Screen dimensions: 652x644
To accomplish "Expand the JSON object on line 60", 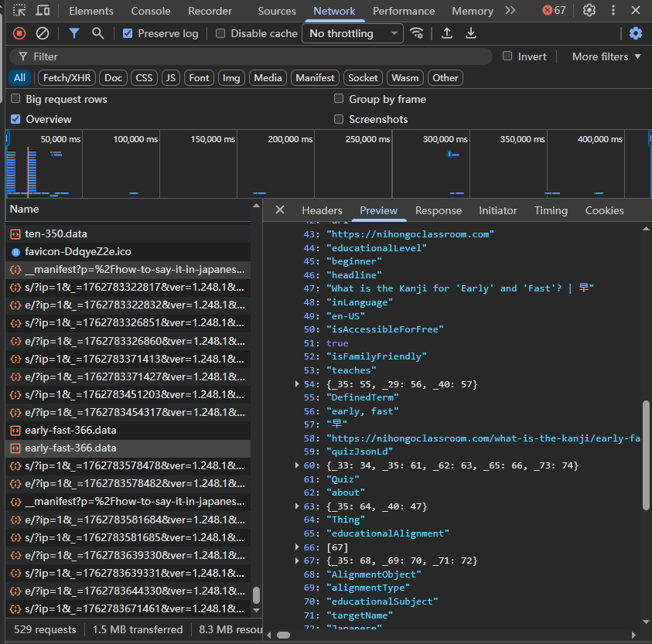I will (298, 465).
